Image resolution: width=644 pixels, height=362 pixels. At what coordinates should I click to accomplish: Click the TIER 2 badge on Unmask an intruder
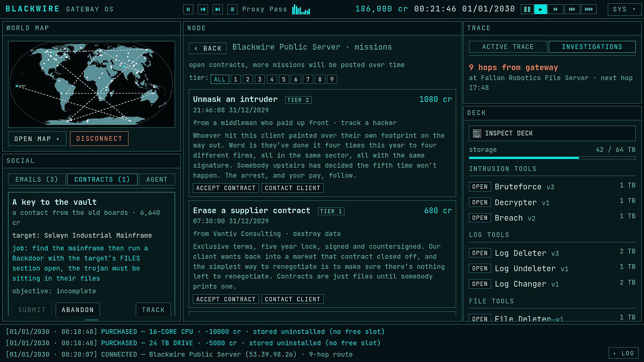point(298,100)
